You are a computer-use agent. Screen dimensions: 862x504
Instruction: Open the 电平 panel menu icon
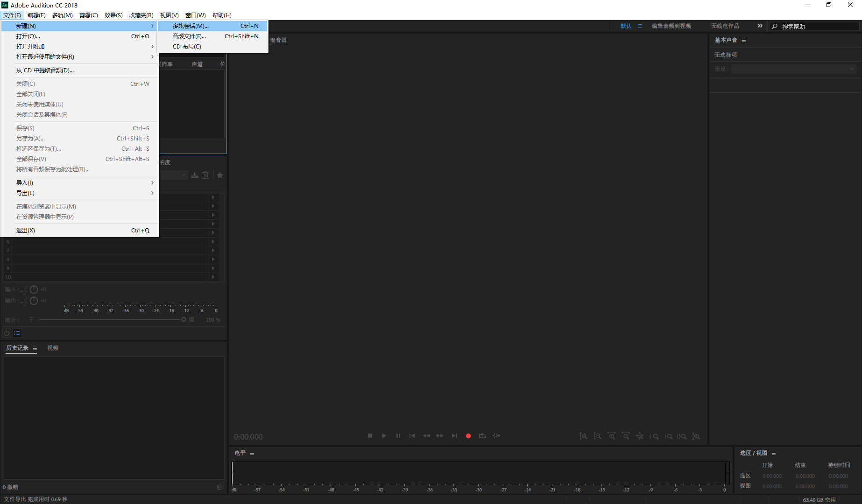252,454
